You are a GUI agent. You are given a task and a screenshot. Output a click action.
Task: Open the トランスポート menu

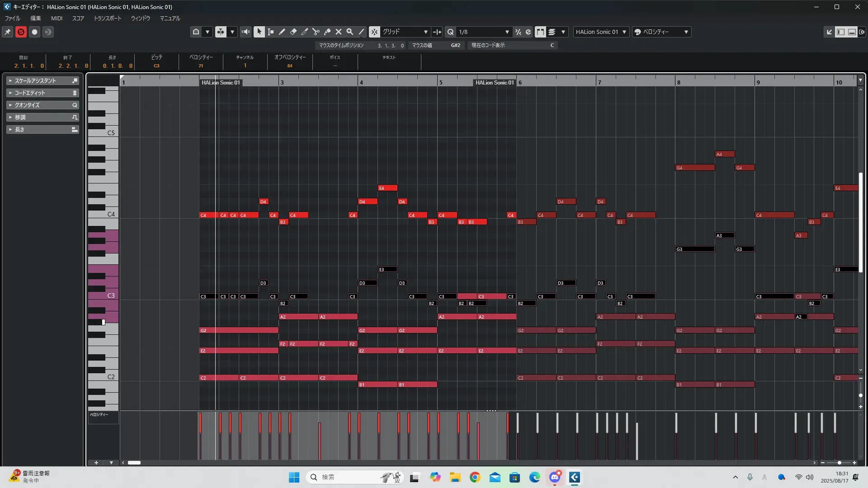107,19
